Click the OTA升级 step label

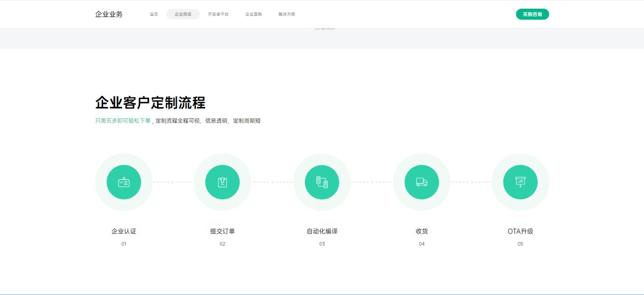tap(520, 231)
